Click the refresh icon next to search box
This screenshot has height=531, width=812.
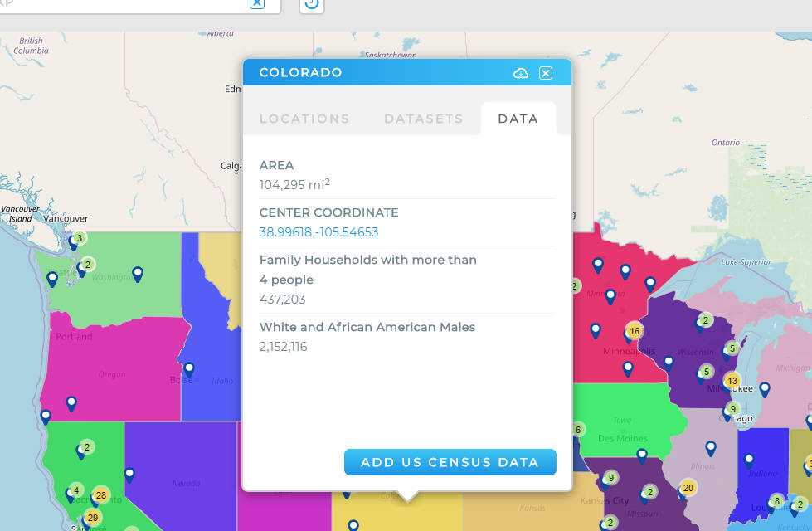[x=311, y=4]
